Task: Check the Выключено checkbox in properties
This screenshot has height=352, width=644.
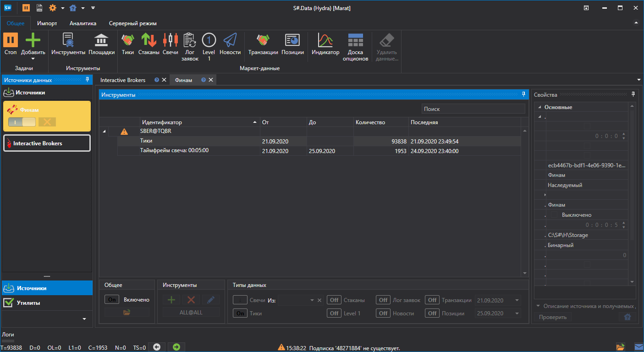Action: (554, 215)
